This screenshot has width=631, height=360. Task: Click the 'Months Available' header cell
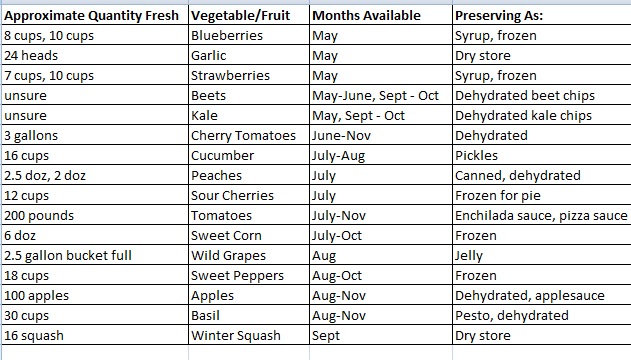tap(381, 15)
